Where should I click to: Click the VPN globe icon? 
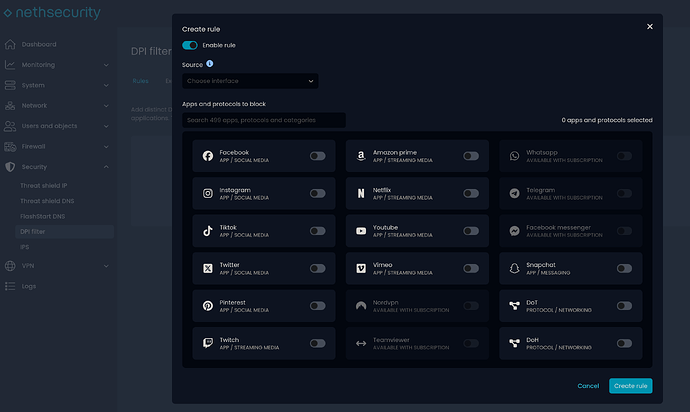click(10, 266)
